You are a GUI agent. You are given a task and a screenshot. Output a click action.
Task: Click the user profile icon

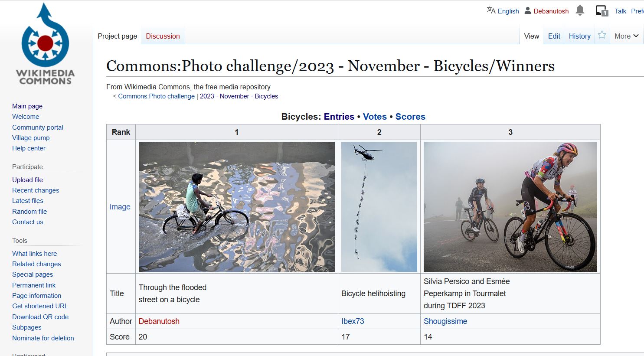point(528,10)
